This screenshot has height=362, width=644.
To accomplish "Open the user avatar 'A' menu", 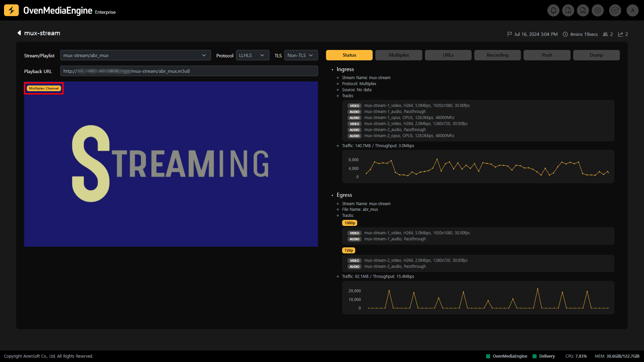I will pos(633,10).
